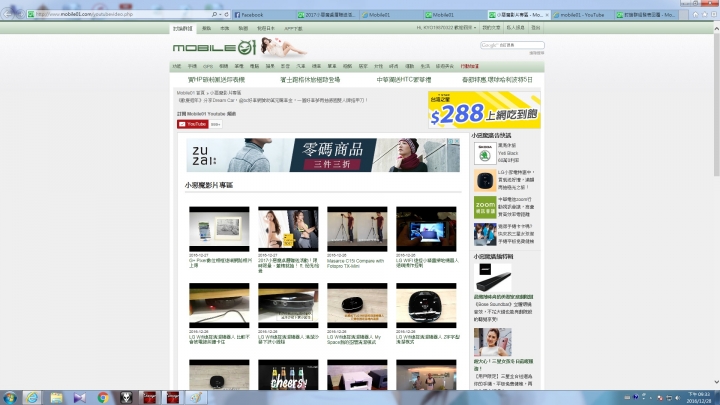Click the scrollbar up arrow
720x405 pixels.
(716, 28)
